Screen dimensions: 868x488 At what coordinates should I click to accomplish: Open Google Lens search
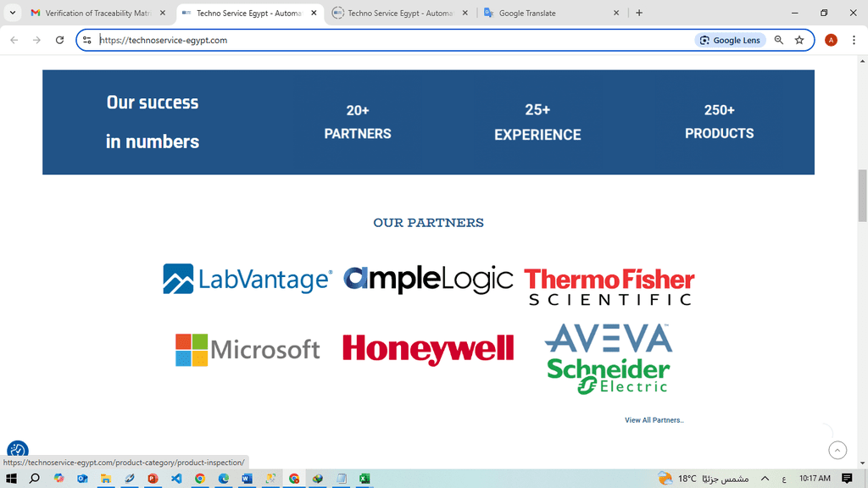(x=730, y=40)
